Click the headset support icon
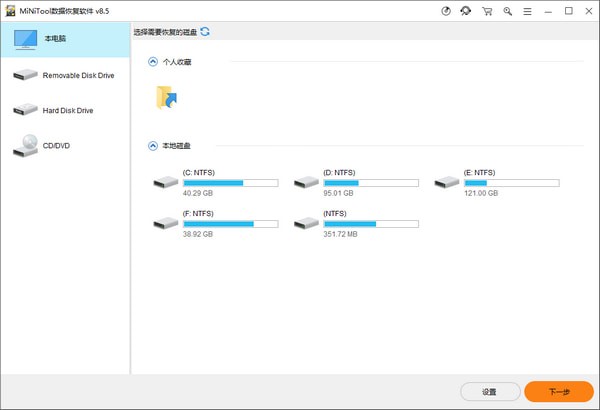 pos(466,11)
